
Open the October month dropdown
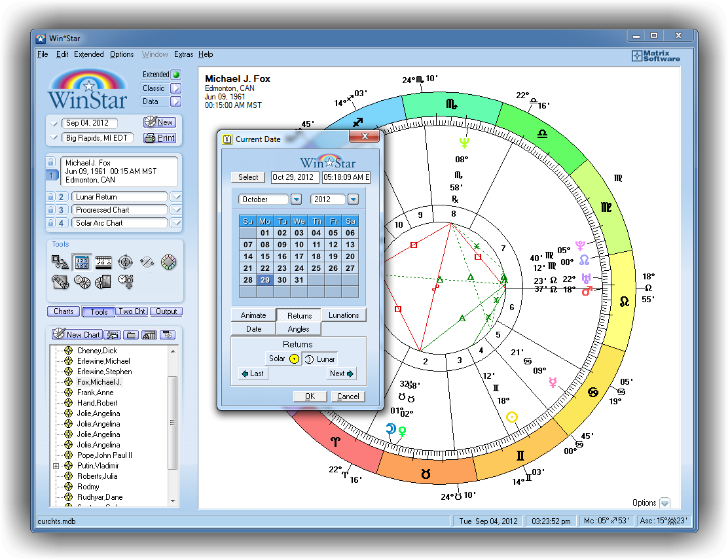tap(296, 200)
